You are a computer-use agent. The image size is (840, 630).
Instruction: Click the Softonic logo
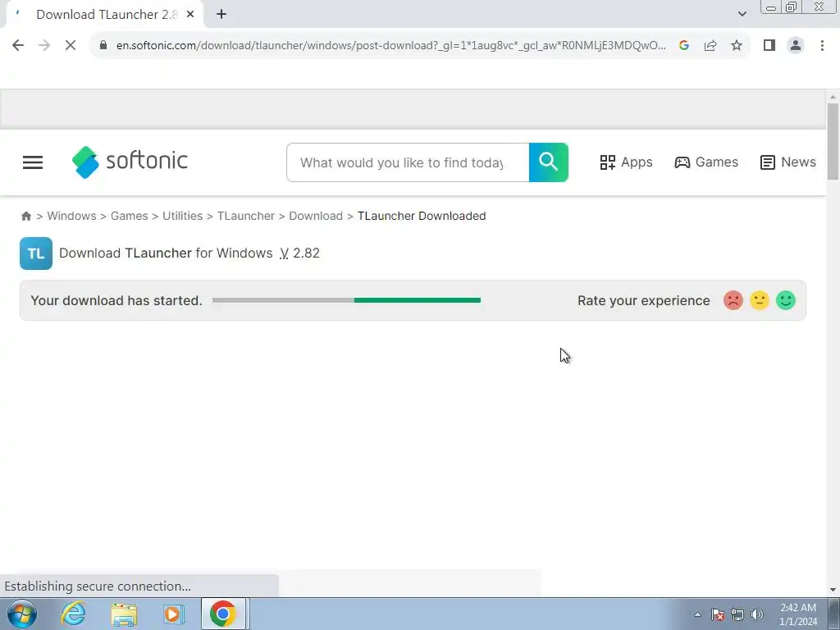pyautogui.click(x=130, y=162)
